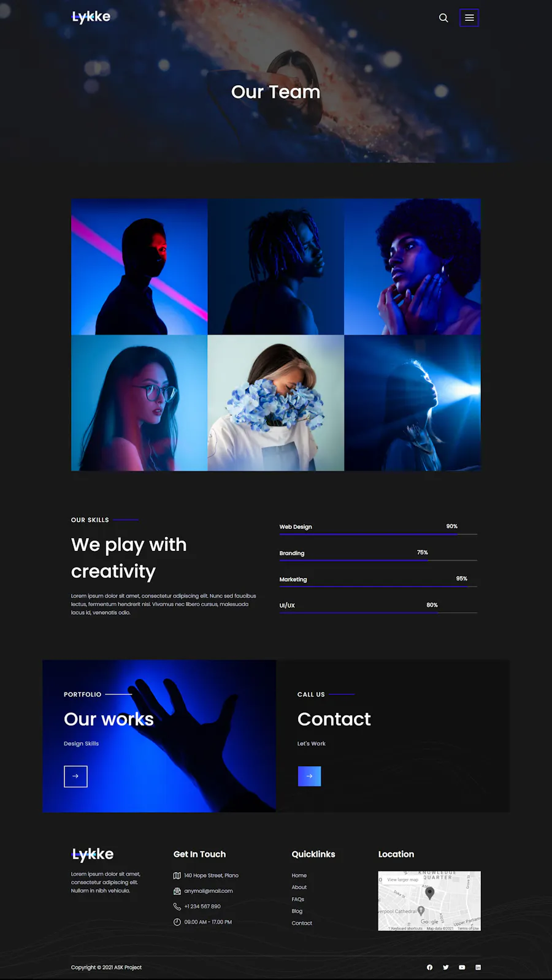Image resolution: width=552 pixels, height=980 pixels.
Task: Open the search icon in header
Action: [x=443, y=18]
